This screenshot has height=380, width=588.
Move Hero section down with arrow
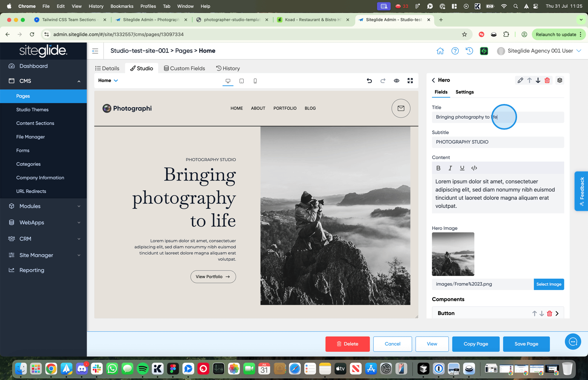pos(538,80)
